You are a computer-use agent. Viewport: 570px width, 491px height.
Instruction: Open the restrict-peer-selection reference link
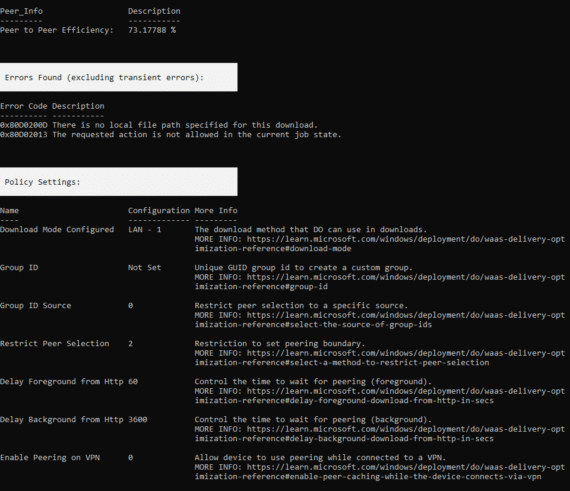tap(380, 358)
